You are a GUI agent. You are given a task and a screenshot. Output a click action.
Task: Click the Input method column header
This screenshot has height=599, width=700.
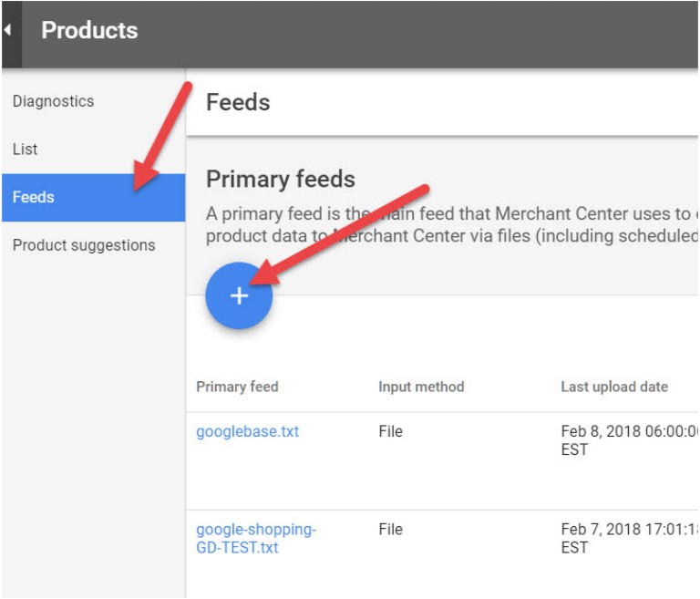[421, 387]
